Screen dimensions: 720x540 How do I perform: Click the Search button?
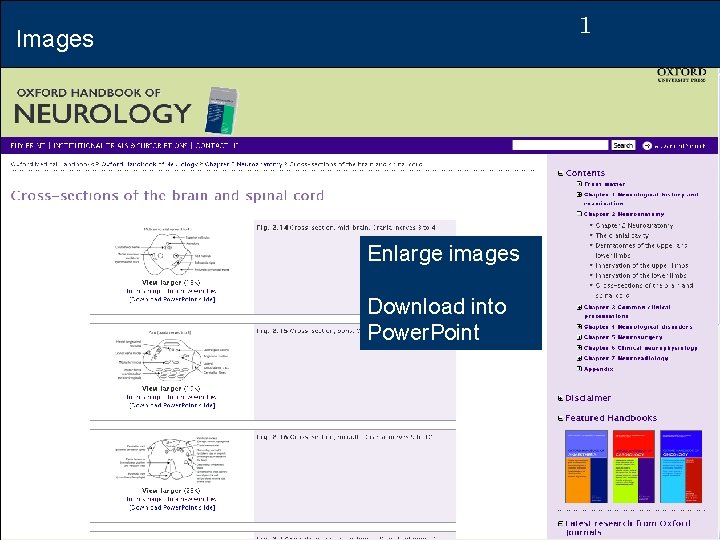[x=623, y=146]
